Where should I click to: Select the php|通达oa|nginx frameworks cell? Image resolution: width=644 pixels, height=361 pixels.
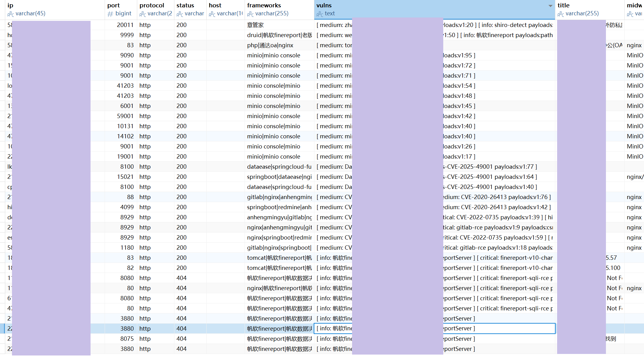(279, 45)
